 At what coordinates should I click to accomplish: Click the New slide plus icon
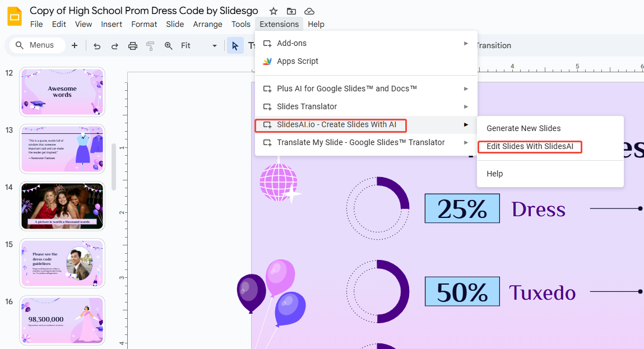pos(75,45)
